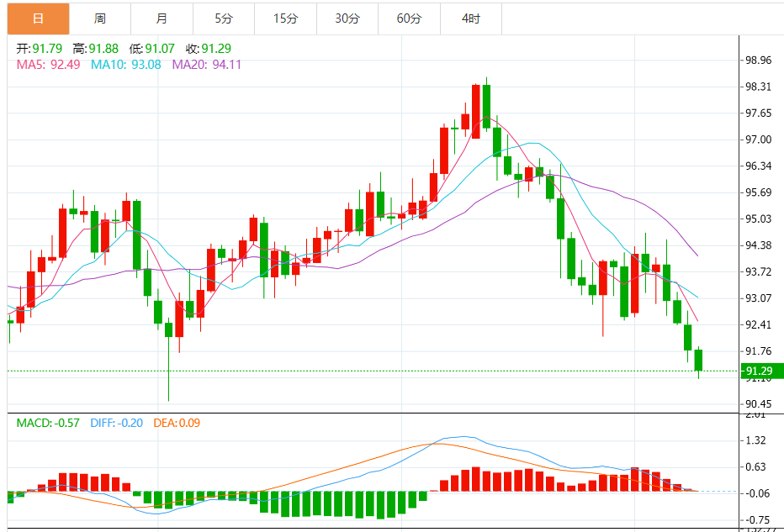Click the last green candlestick at 91.29

(x=698, y=361)
